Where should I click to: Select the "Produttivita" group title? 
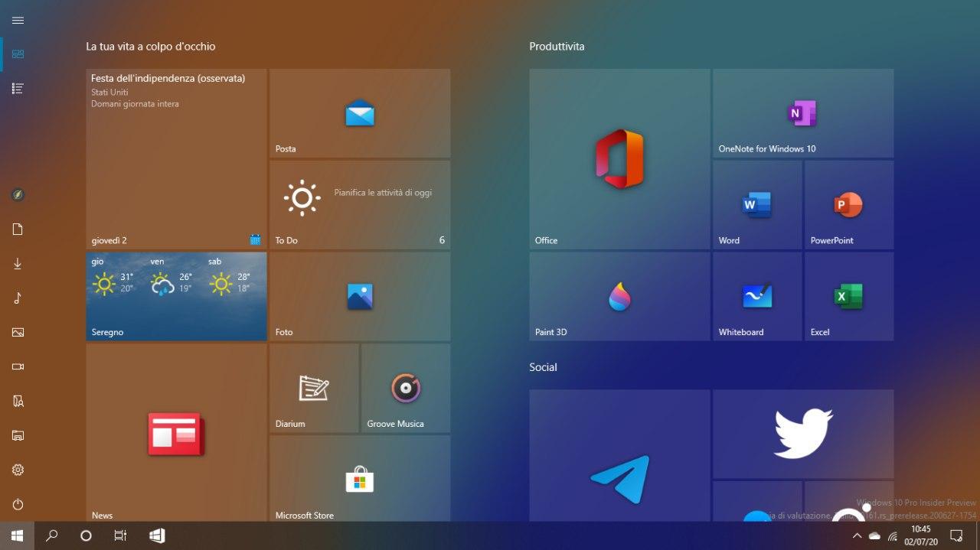[x=557, y=47]
